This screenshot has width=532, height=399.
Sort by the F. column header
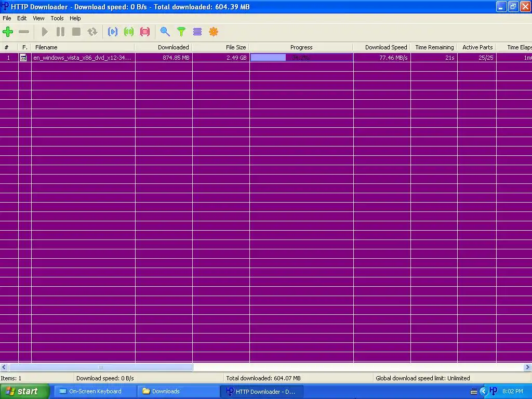(x=25, y=47)
